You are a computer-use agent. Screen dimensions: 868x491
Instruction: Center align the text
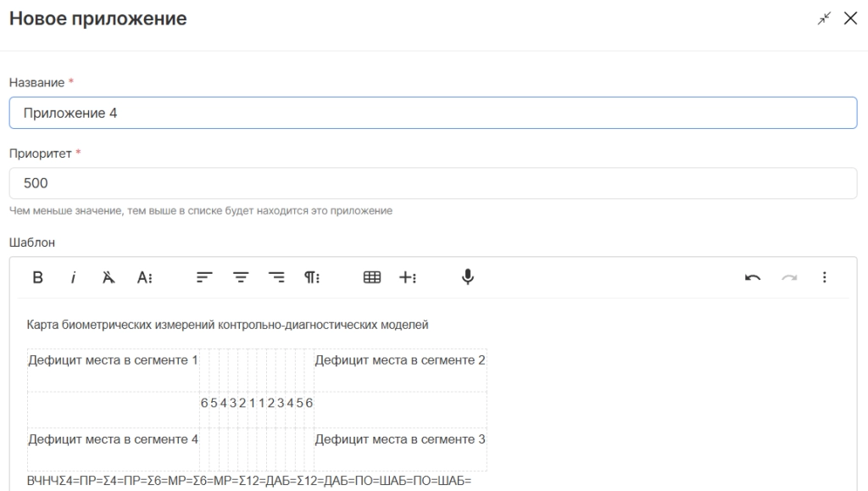click(x=241, y=277)
